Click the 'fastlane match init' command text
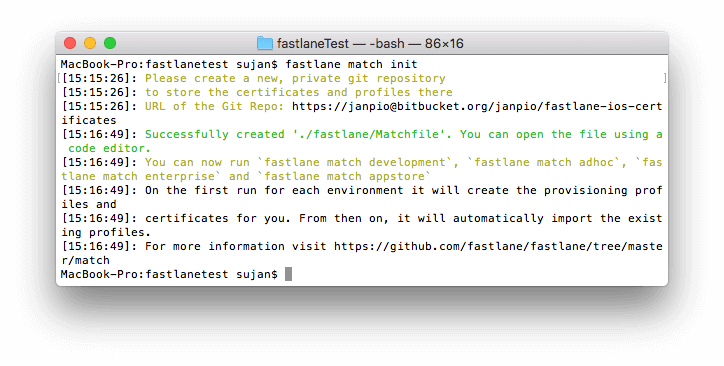724x366 pixels. [351, 64]
